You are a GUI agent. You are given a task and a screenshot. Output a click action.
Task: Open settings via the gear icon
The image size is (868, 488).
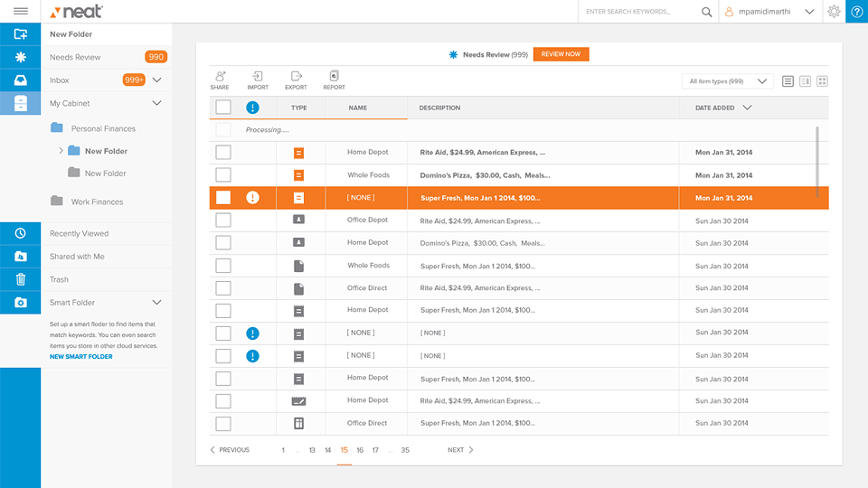point(834,11)
